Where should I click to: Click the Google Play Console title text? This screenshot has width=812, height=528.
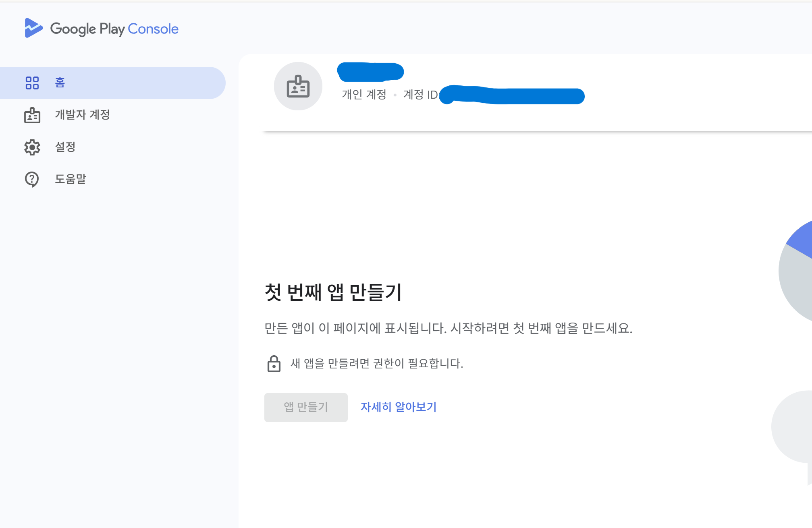coord(114,29)
